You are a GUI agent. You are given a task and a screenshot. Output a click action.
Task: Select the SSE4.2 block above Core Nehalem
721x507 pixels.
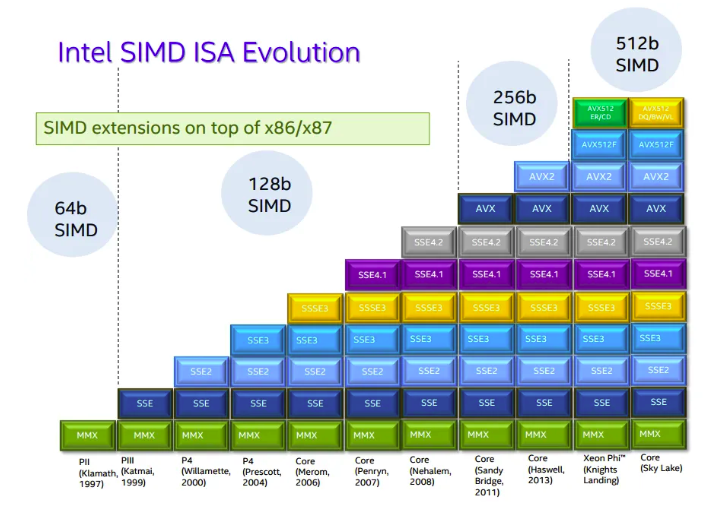429,242
